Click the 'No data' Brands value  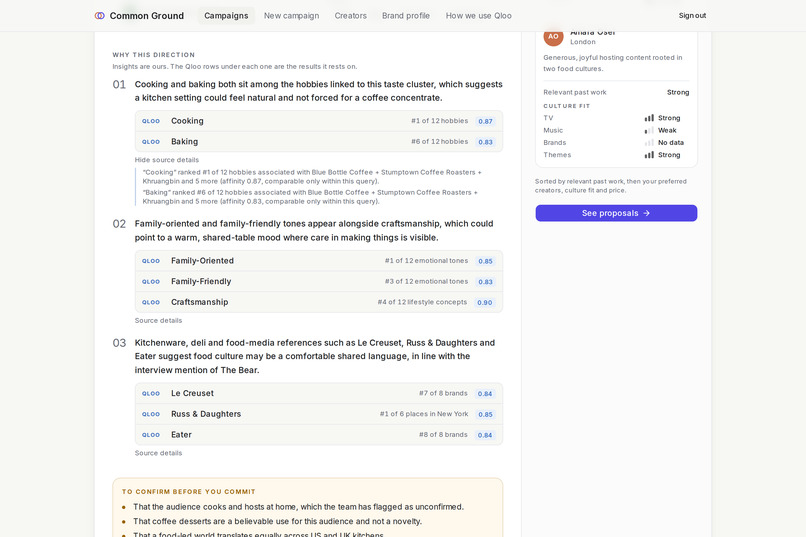pos(671,142)
